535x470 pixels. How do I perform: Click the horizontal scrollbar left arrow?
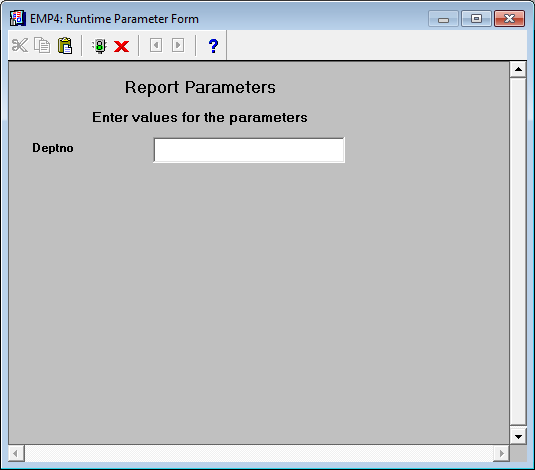point(16,454)
